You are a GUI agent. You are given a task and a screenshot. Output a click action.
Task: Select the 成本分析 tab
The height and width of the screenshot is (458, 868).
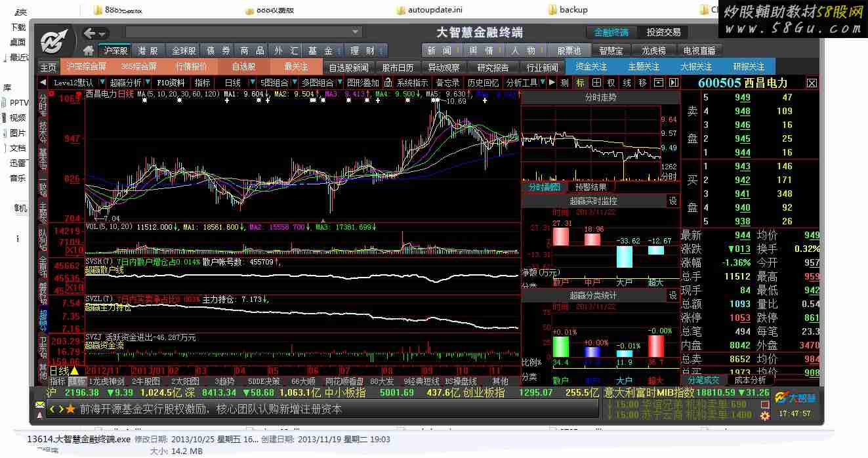(750, 380)
